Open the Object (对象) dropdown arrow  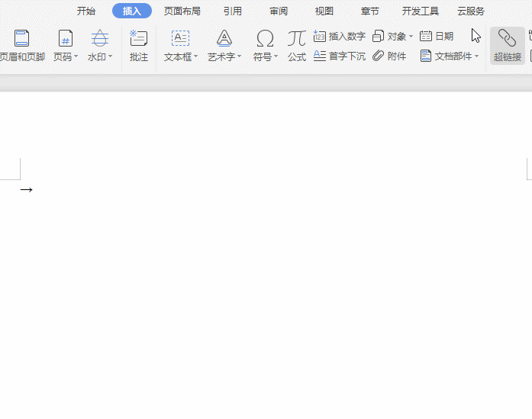click(411, 37)
